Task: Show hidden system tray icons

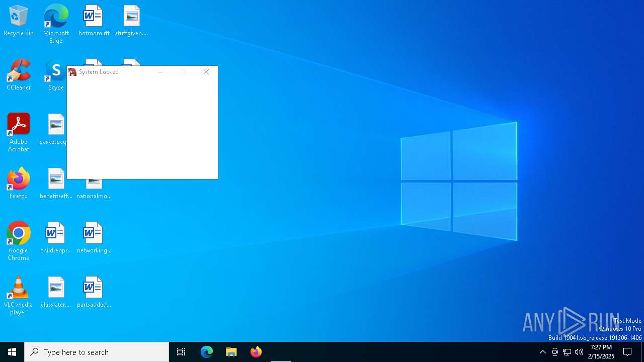Action: [x=542, y=352]
